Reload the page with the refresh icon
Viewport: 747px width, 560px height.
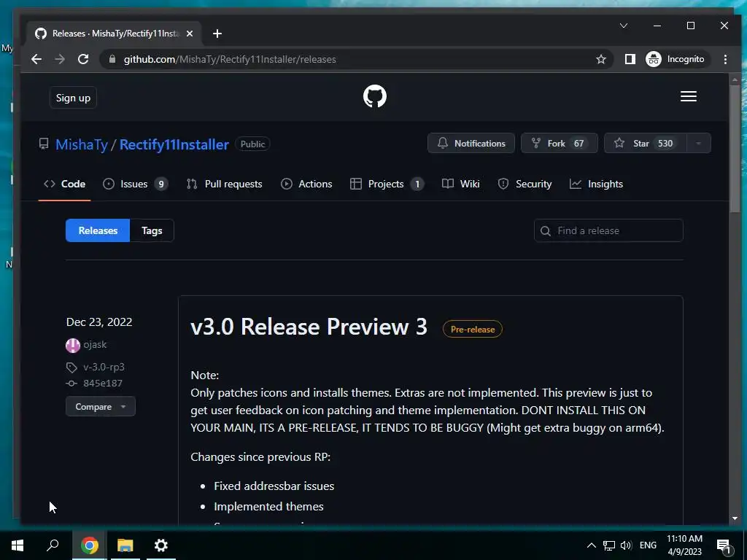(x=83, y=59)
